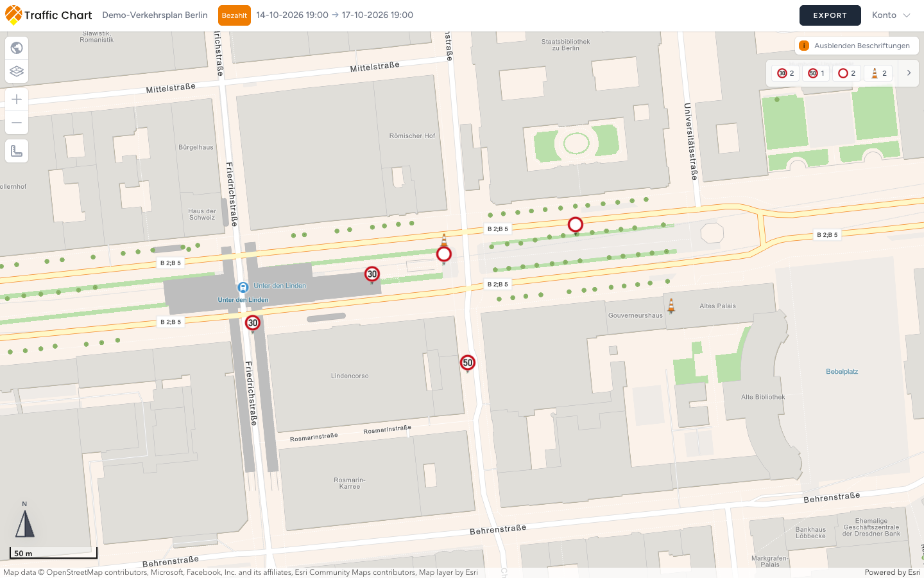Open the Powered by Esri link
This screenshot has height=578, width=924.
[x=893, y=572]
